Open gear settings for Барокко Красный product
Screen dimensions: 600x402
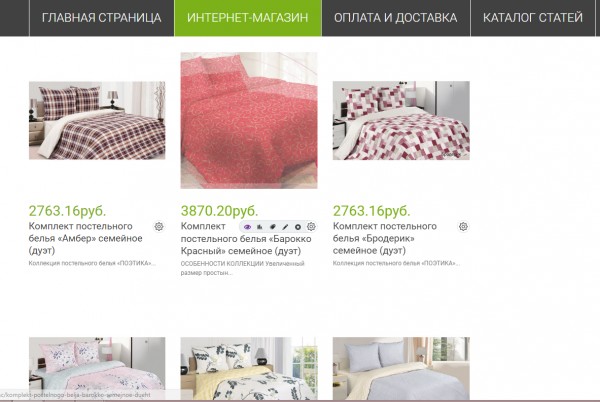[x=311, y=226]
